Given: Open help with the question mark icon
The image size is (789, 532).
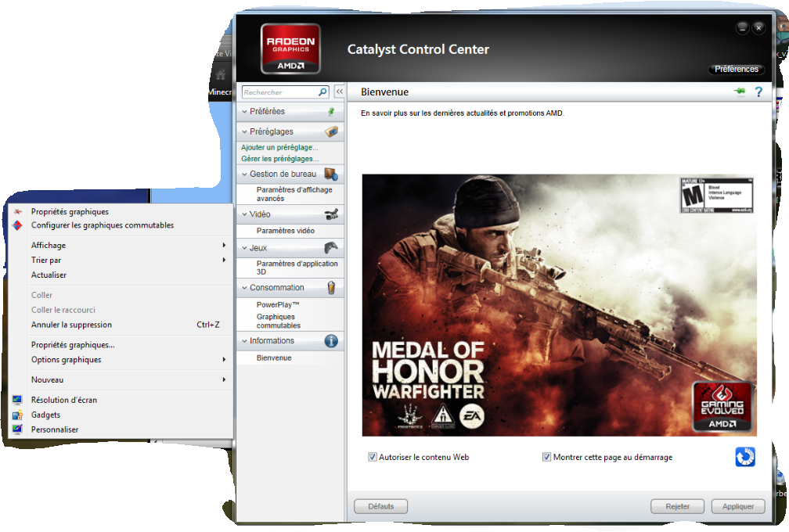Looking at the screenshot, I should tap(758, 92).
